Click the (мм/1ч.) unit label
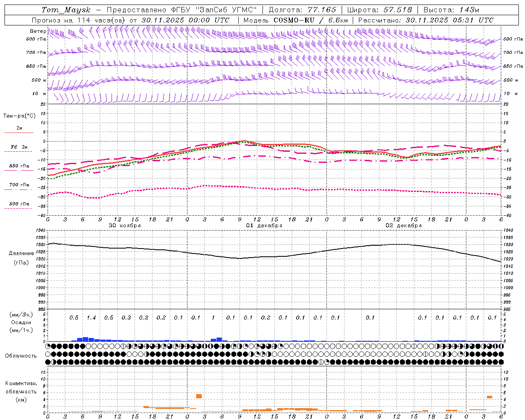Screen dimensions: 525x420 [x=21, y=330]
